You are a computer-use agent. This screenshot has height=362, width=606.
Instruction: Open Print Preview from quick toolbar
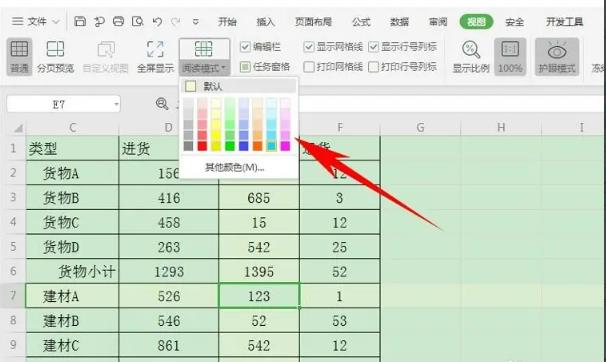(138, 21)
